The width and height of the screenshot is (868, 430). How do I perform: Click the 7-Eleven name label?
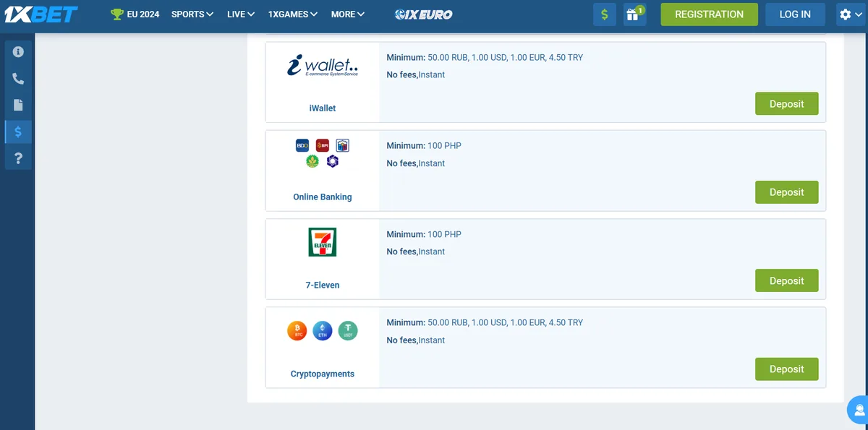tap(323, 285)
